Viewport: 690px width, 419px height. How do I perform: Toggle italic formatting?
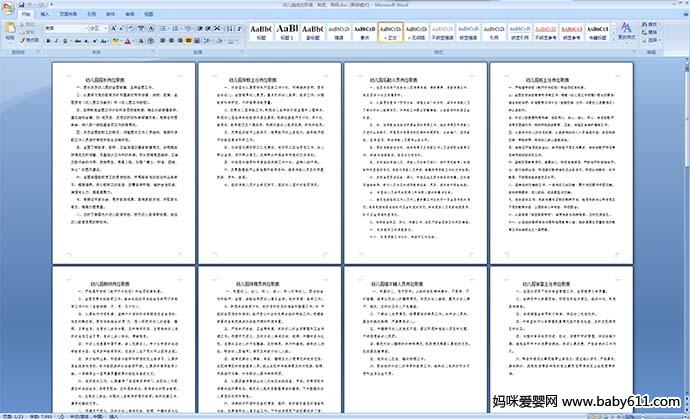58,42
